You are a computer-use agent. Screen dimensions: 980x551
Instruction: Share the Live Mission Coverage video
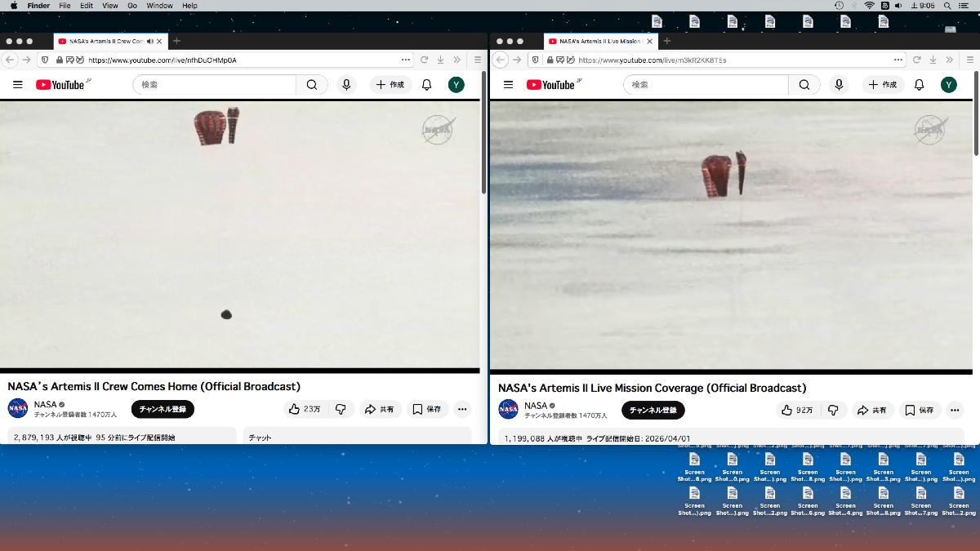(871, 411)
